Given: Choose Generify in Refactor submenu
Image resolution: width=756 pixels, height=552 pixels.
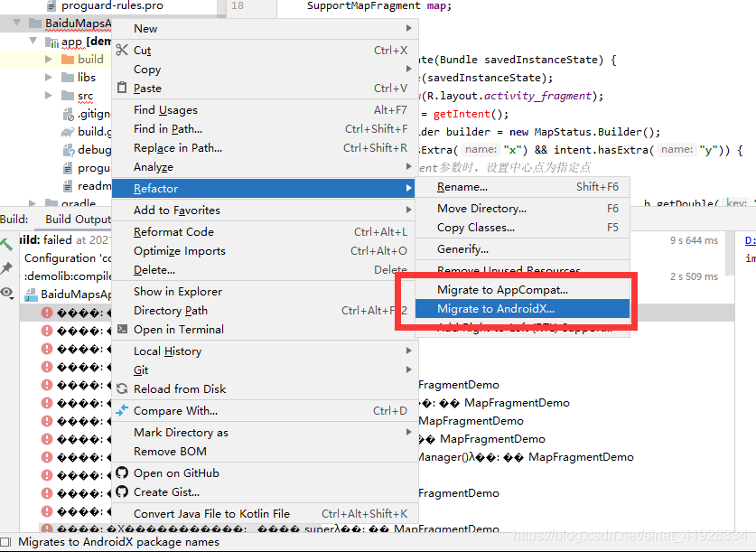Looking at the screenshot, I should click(523, 249).
